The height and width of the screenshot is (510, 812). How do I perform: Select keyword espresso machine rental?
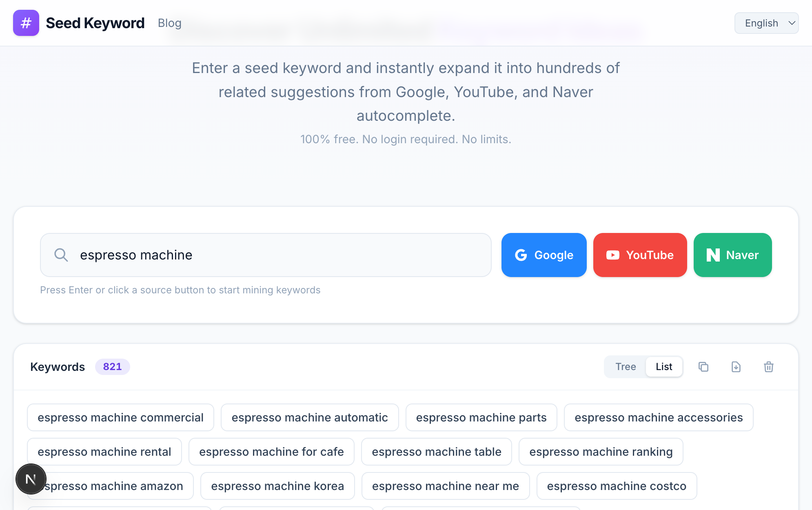[104, 452]
